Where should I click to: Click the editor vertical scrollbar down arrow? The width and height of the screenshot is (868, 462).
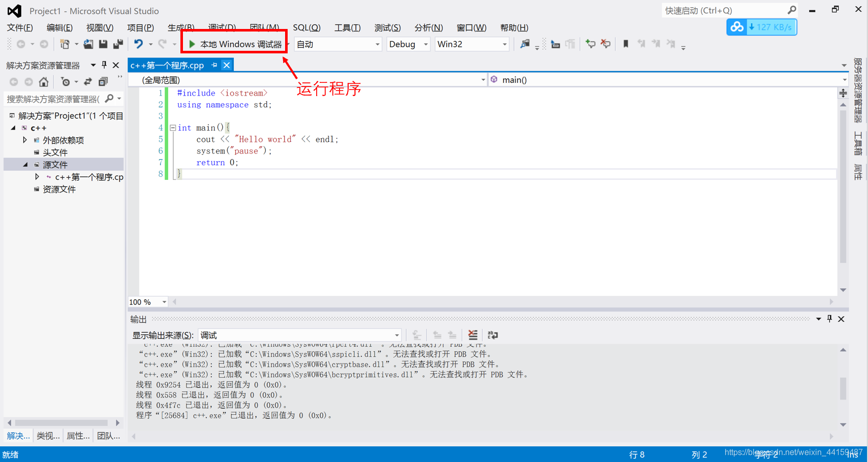pyautogui.click(x=843, y=290)
